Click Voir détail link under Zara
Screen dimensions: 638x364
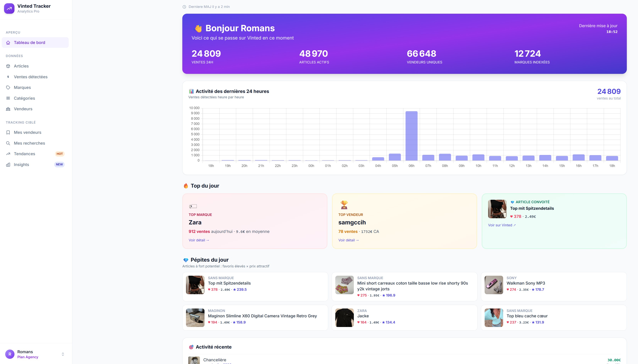pyautogui.click(x=199, y=240)
